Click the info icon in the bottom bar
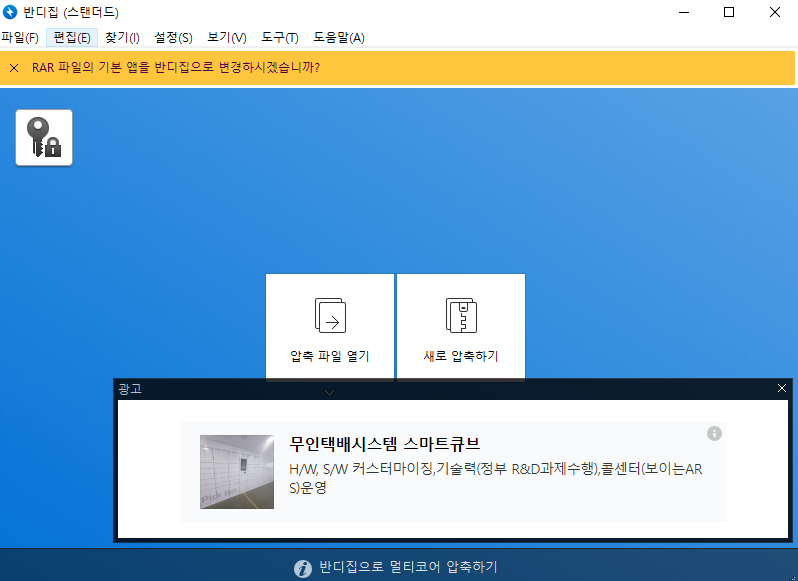Screen dimensions: 798x581 [x=303, y=568]
